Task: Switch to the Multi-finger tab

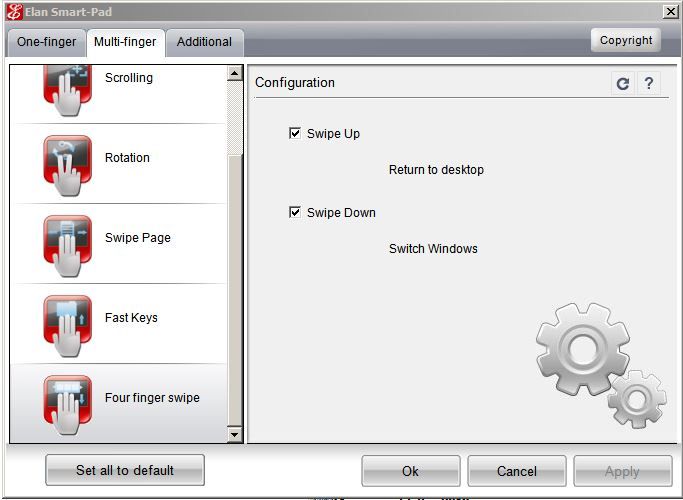Action: tap(125, 42)
